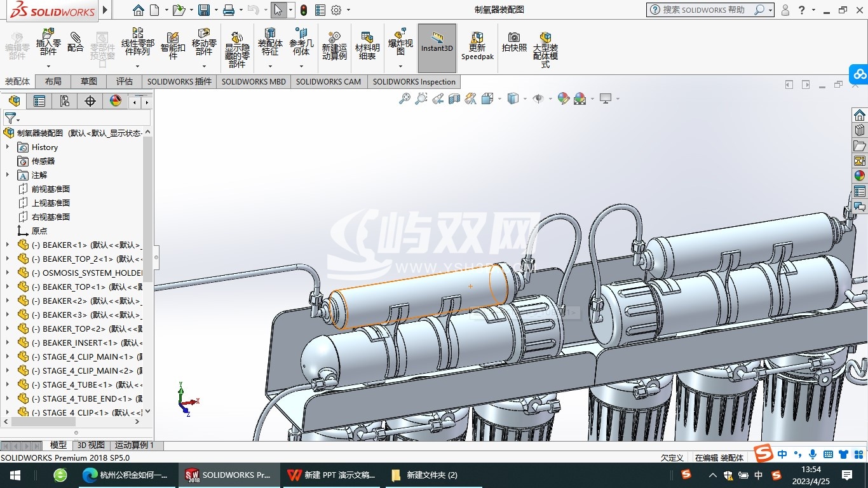This screenshot has height=488, width=868.
Task: Click the SOLIDWORKS help search field
Action: coord(703,10)
